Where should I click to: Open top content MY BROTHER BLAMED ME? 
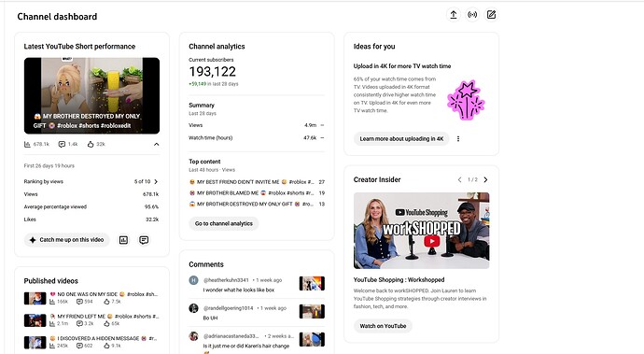coord(251,192)
